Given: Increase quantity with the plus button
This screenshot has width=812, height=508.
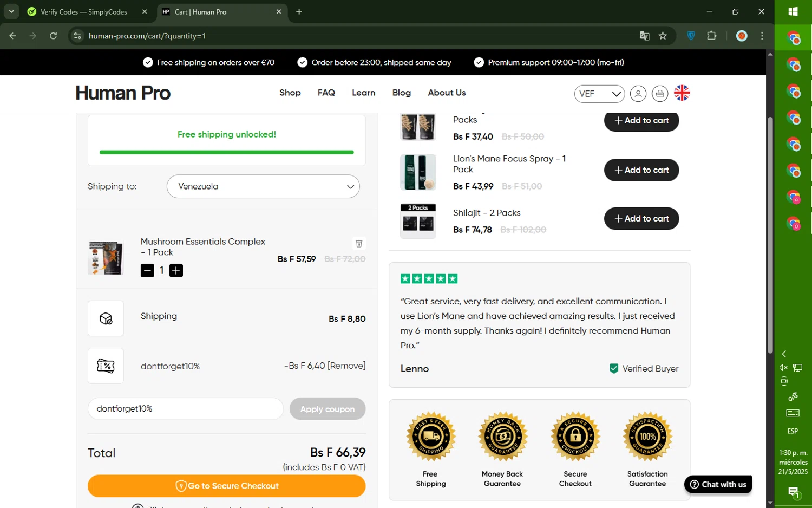Looking at the screenshot, I should click(176, 270).
